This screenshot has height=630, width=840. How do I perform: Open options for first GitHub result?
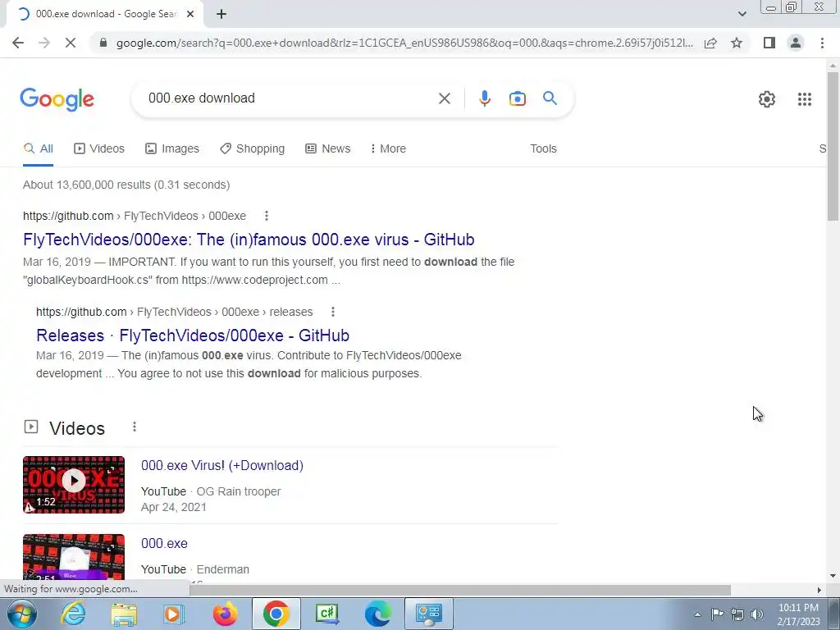[x=267, y=216]
